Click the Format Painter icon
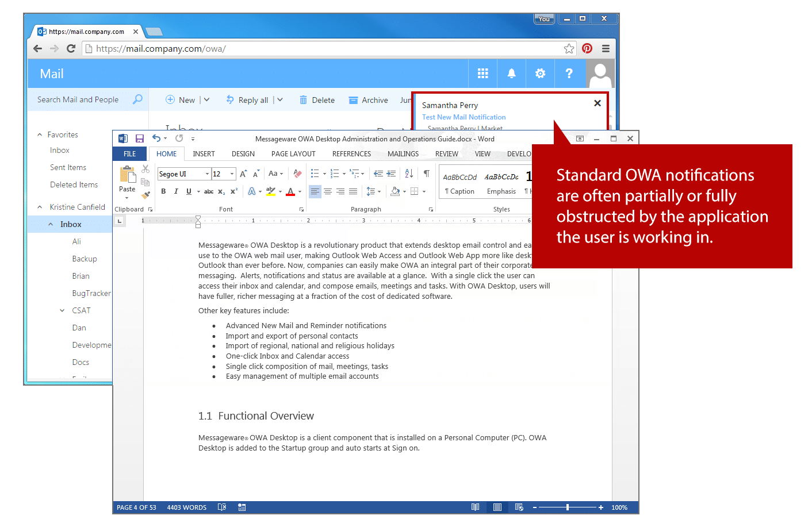 (x=145, y=194)
